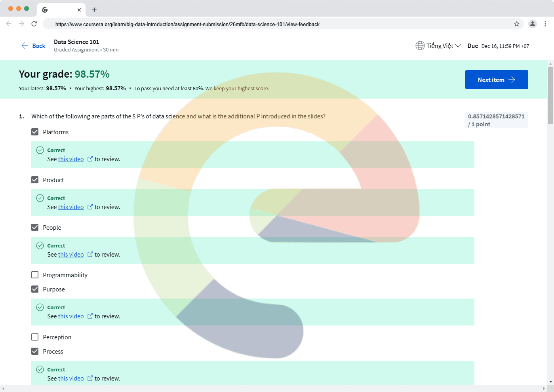Open the browser profile icon

click(533, 24)
